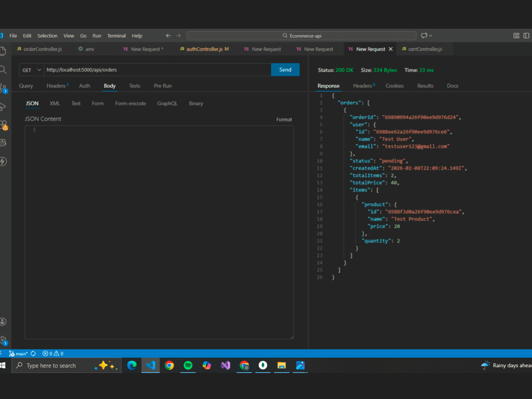The width and height of the screenshot is (532, 399).
Task: Open the request Headers tab with badge 3
Action: click(57, 86)
